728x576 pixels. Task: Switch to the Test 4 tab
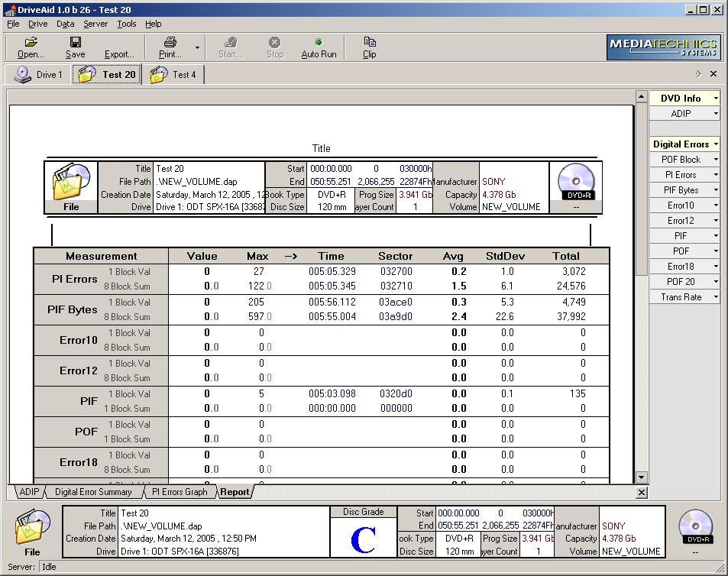pos(173,74)
